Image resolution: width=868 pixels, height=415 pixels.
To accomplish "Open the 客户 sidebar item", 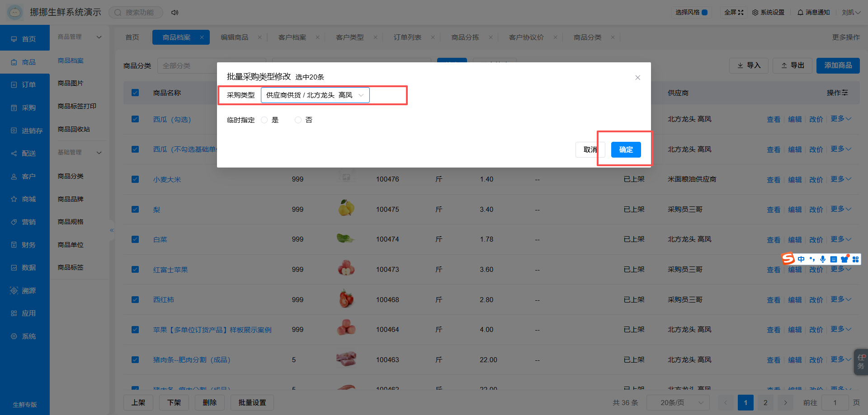I will click(25, 177).
